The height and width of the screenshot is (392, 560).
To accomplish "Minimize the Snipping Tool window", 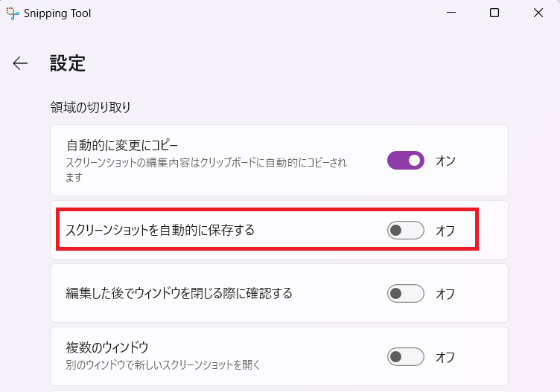I will coord(451,13).
